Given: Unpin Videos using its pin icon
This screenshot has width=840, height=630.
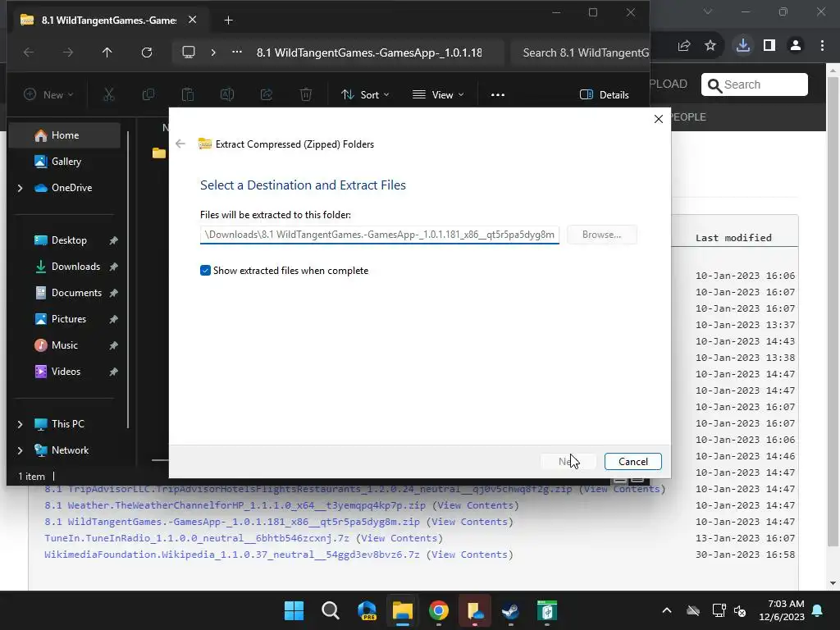Looking at the screenshot, I should [113, 372].
